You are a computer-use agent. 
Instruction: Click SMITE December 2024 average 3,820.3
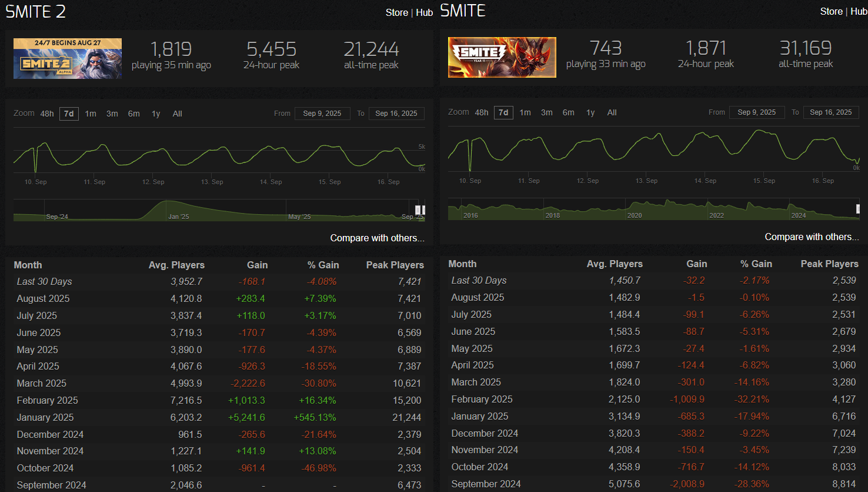pyautogui.click(x=625, y=433)
